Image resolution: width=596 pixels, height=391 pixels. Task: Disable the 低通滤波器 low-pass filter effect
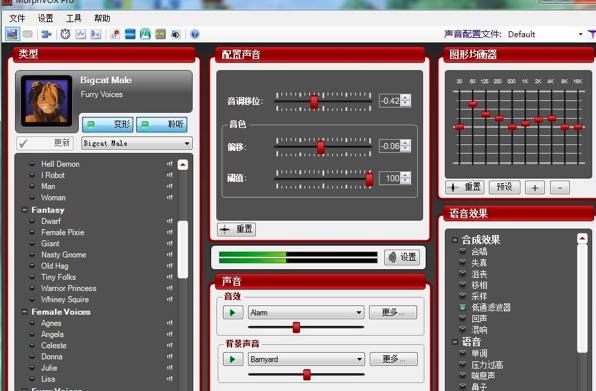[463, 307]
